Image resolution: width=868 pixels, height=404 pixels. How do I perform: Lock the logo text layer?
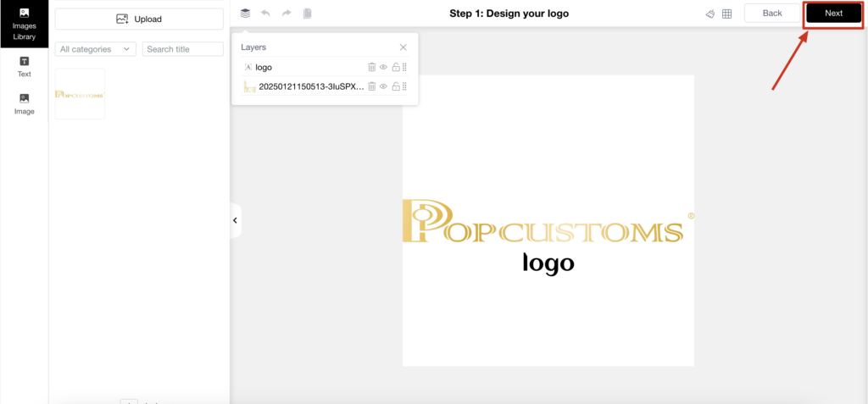point(395,67)
